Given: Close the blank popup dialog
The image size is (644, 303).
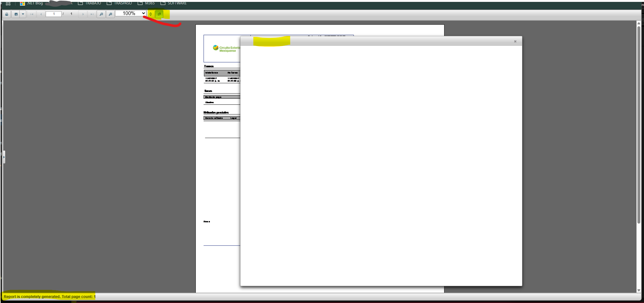Looking at the screenshot, I should tap(515, 41).
